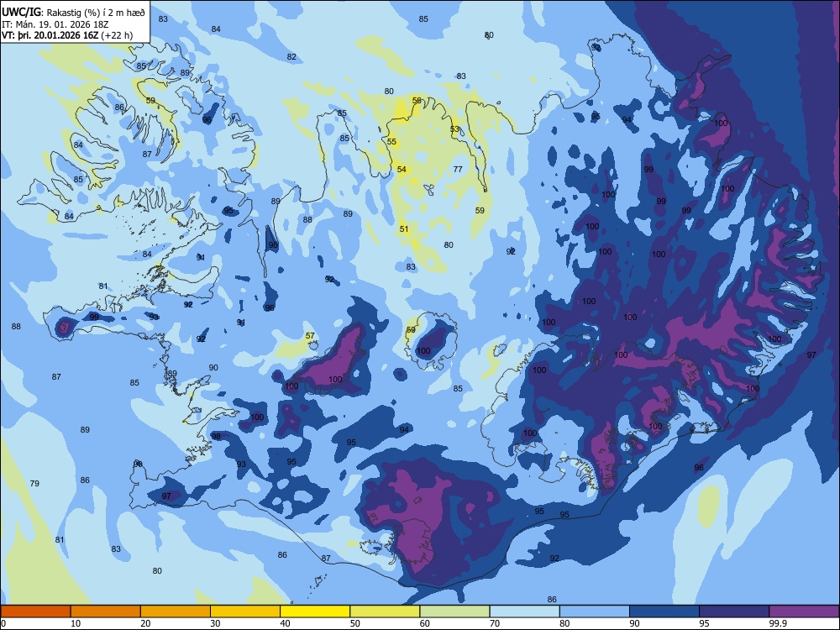Image resolution: width=840 pixels, height=630 pixels.
Task: Click the map humidity value 51
Action: click(404, 228)
